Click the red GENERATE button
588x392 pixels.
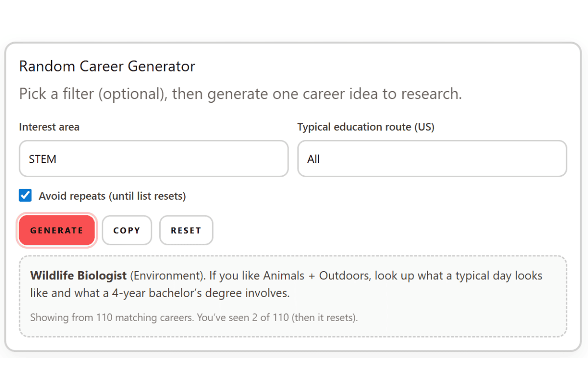56,230
